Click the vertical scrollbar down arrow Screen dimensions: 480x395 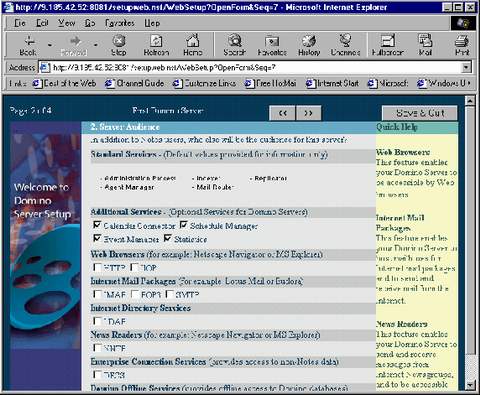[470, 385]
